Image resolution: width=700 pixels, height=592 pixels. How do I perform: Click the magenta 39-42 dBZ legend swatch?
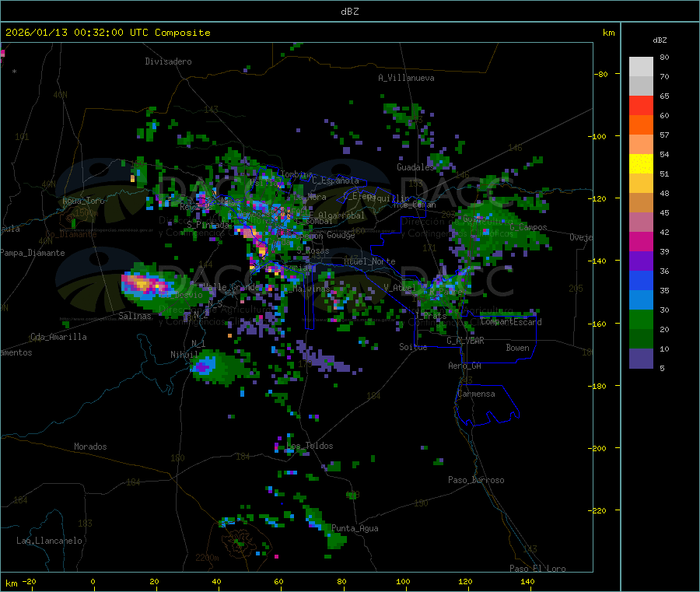coord(641,241)
